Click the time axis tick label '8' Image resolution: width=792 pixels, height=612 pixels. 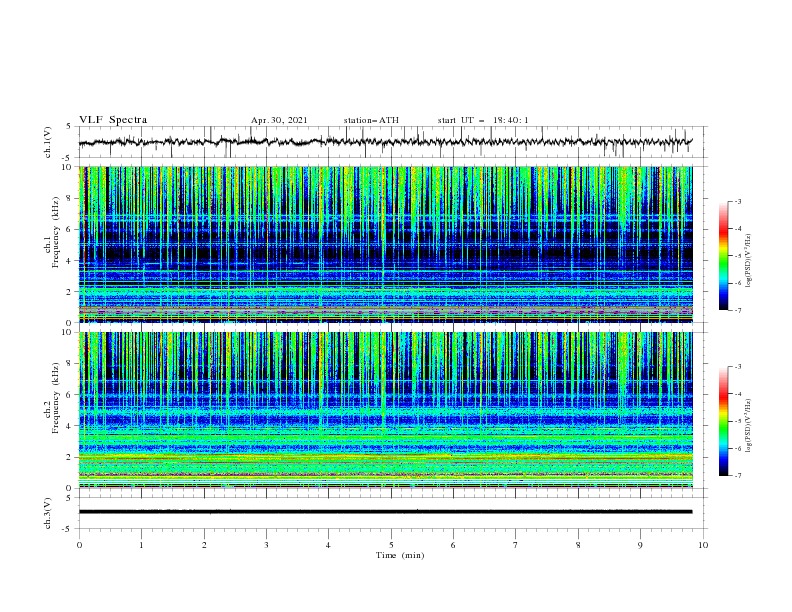(578, 545)
